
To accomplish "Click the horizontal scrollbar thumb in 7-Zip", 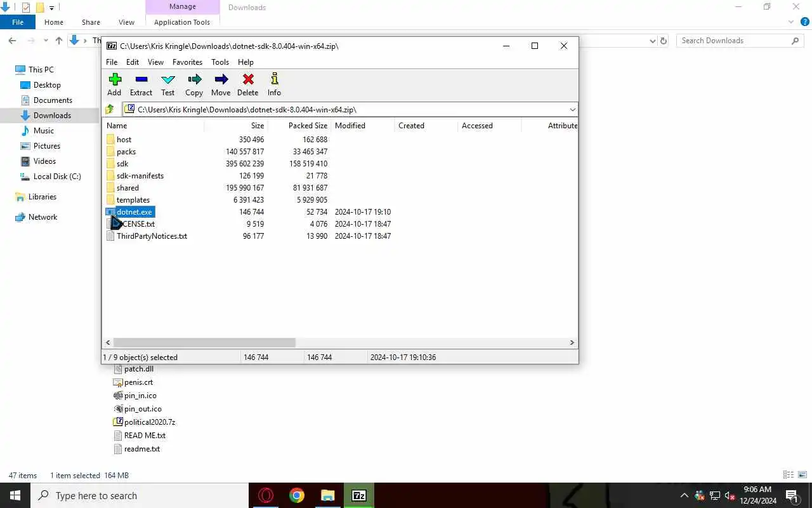I will point(204,342).
